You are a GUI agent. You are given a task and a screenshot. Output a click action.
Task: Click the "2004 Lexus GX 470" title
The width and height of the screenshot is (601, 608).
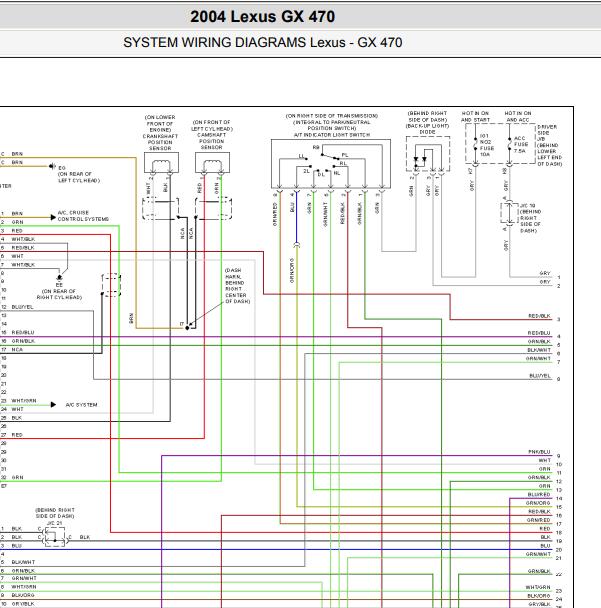(x=263, y=17)
